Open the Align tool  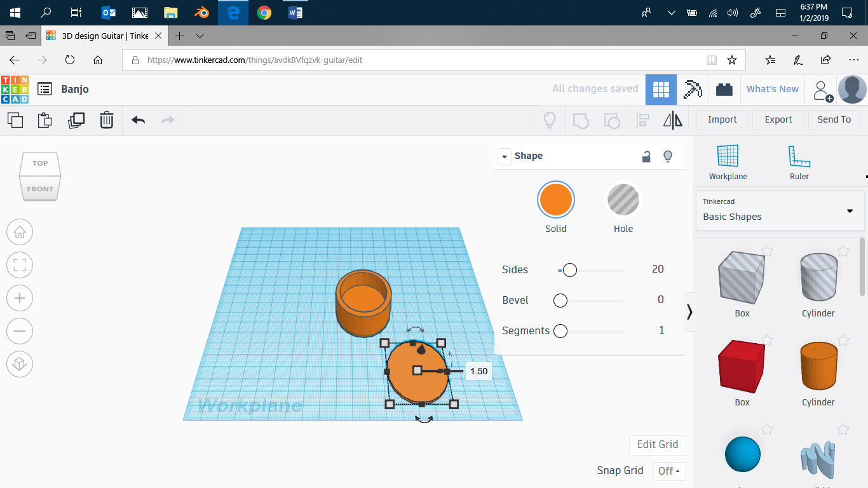click(643, 119)
